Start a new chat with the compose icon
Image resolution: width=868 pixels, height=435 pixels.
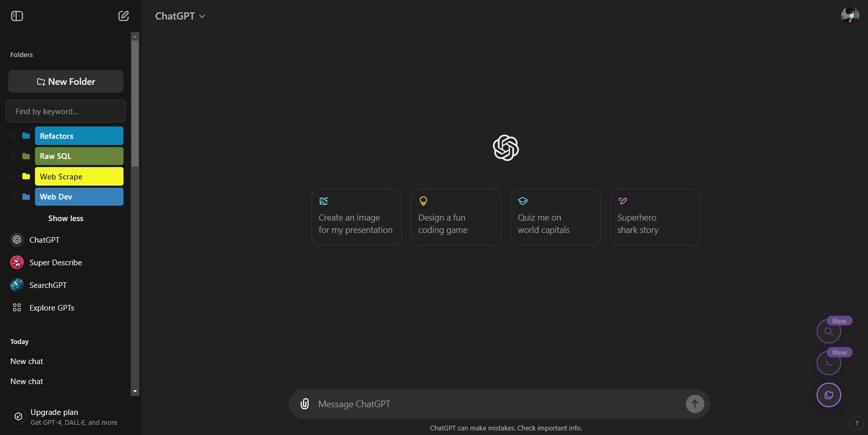[123, 16]
